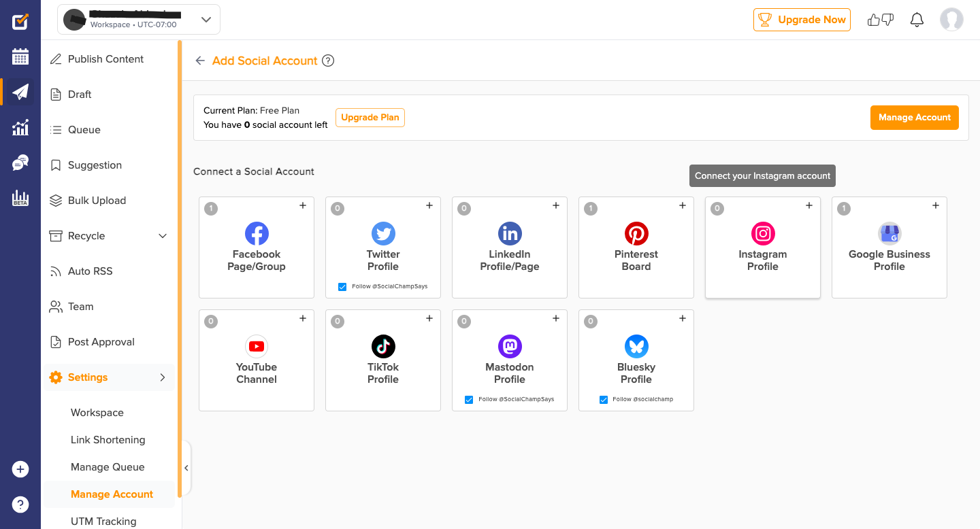Click the TikTok logo icon
The width and height of the screenshot is (980, 529).
click(x=383, y=347)
